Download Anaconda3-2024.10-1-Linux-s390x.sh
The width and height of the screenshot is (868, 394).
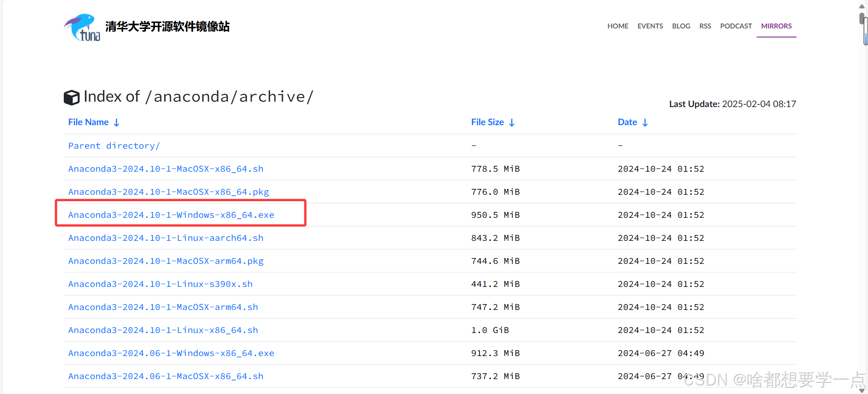click(x=161, y=284)
